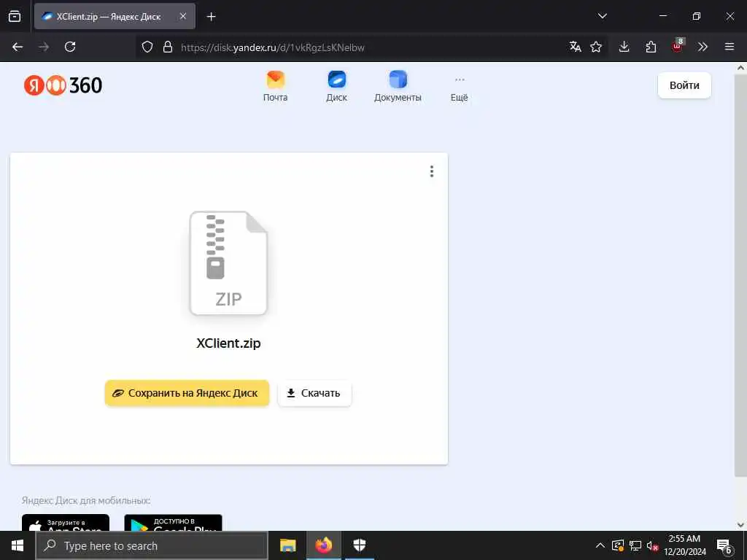Image resolution: width=747 pixels, height=560 pixels.
Task: Click the red extension icon with badge 8
Action: [678, 46]
